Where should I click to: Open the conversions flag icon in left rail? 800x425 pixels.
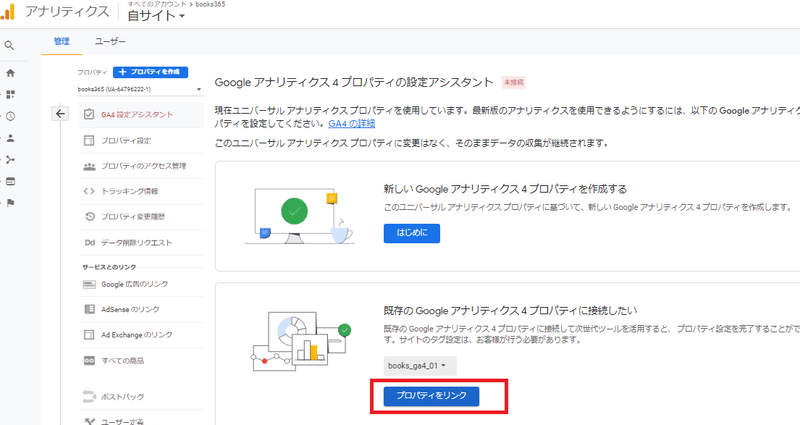point(10,203)
